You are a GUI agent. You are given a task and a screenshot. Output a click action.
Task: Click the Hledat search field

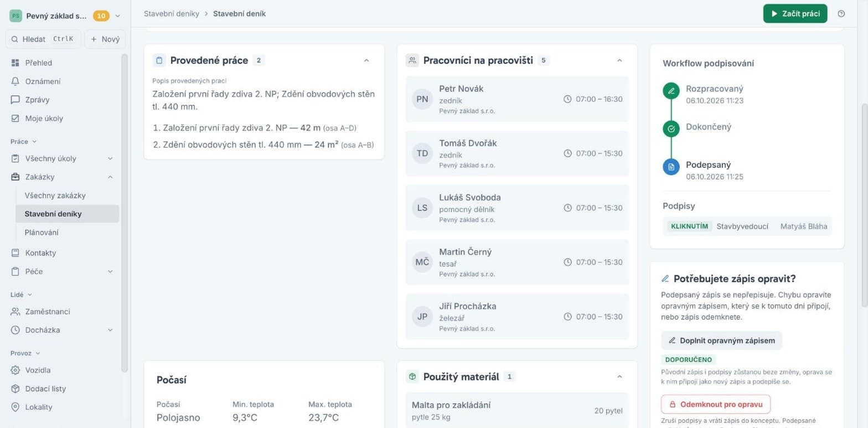pyautogui.click(x=43, y=39)
